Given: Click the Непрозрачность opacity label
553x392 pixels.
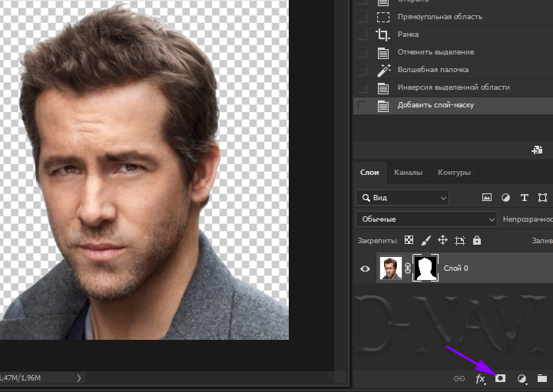Looking at the screenshot, I should pyautogui.click(x=528, y=219).
